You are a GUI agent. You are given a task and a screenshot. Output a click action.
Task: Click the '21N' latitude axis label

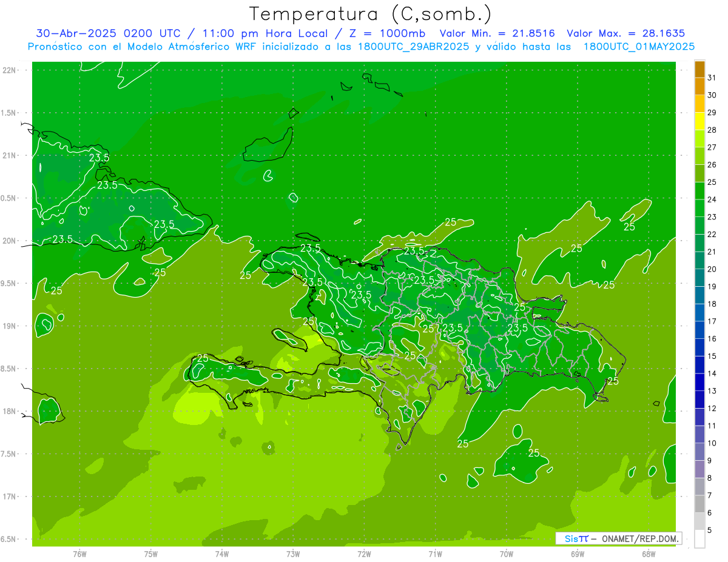pos(10,156)
